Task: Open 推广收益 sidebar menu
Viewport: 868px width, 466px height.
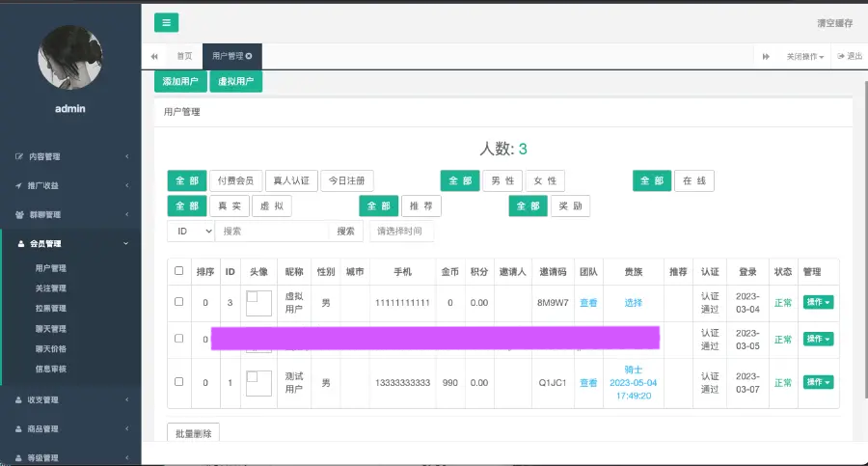Action: (x=42, y=185)
